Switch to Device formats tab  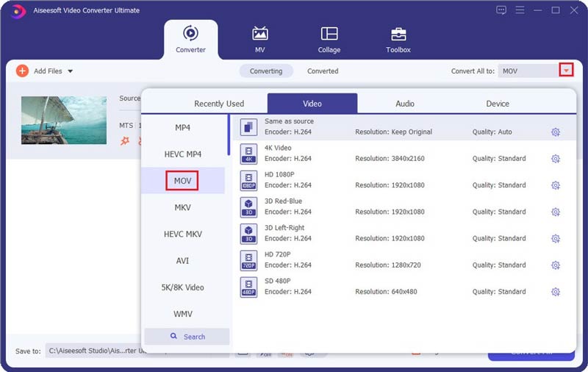pyautogui.click(x=498, y=104)
